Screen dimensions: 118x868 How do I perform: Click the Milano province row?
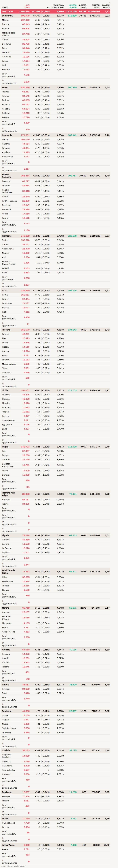point(5,20)
